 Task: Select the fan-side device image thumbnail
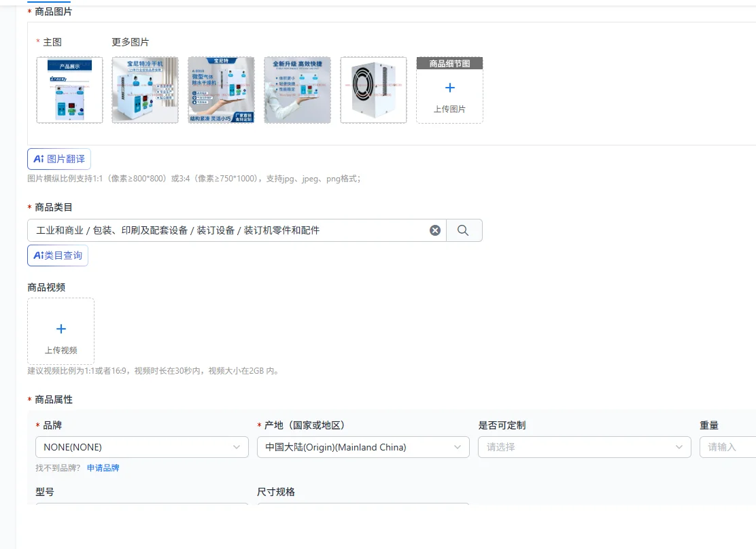click(374, 90)
